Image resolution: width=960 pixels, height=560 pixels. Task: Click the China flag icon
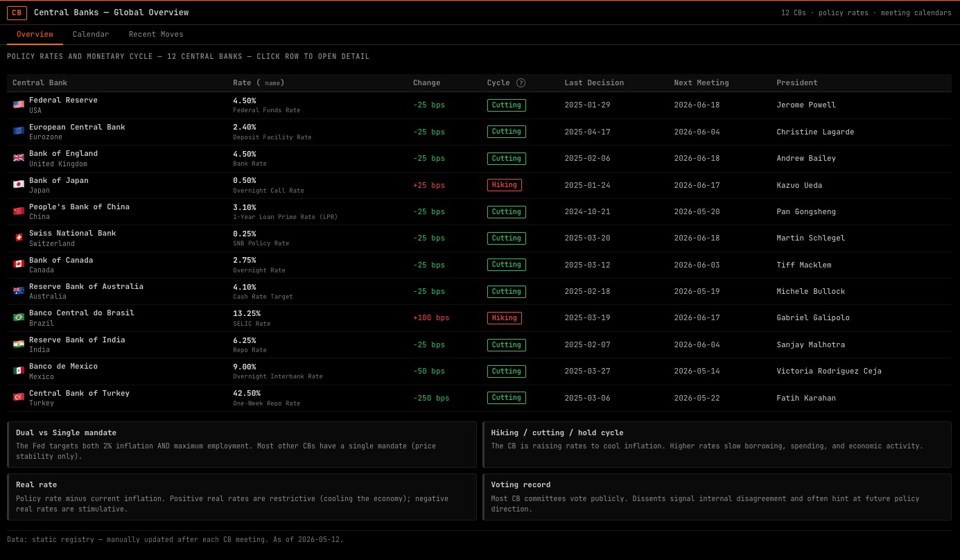coord(19,211)
